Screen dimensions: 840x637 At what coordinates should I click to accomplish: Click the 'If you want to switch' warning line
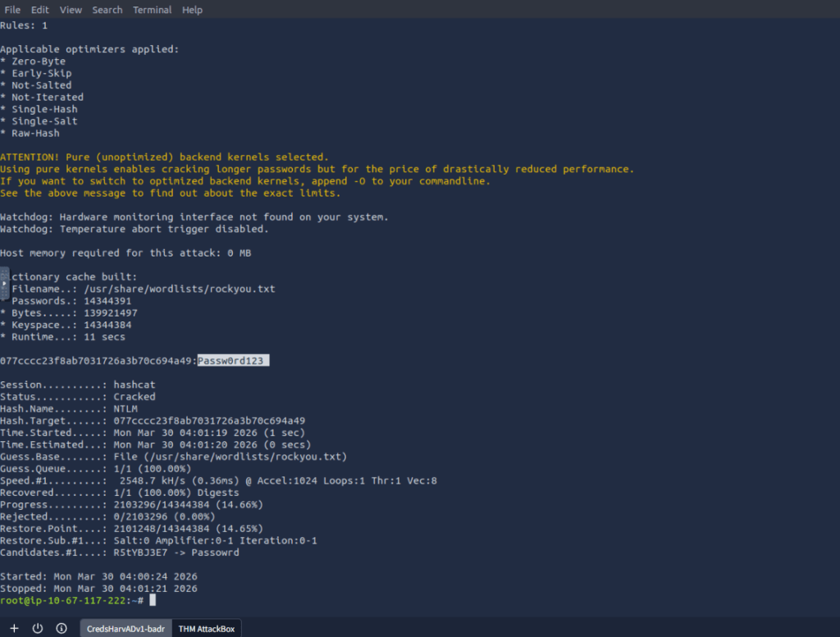pyautogui.click(x=245, y=181)
